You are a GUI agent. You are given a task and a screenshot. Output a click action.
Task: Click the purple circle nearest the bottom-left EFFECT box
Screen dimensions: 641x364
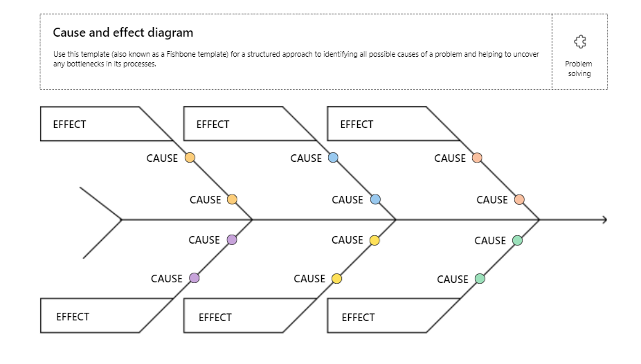click(195, 278)
